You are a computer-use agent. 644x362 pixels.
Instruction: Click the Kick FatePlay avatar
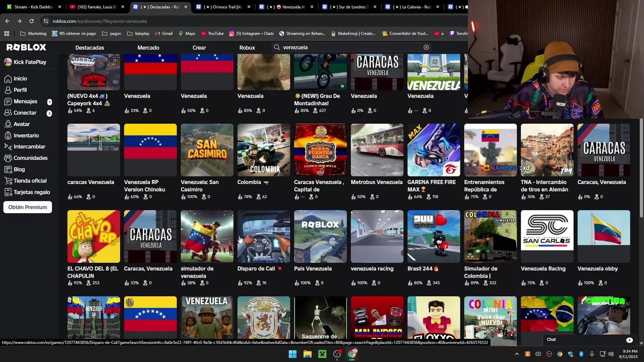coord(8,62)
